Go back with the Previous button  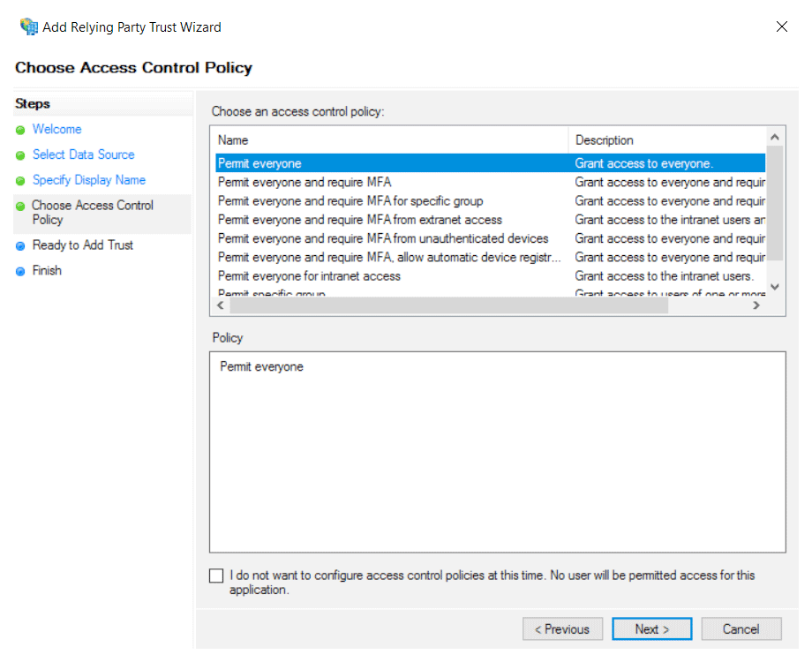click(x=562, y=629)
